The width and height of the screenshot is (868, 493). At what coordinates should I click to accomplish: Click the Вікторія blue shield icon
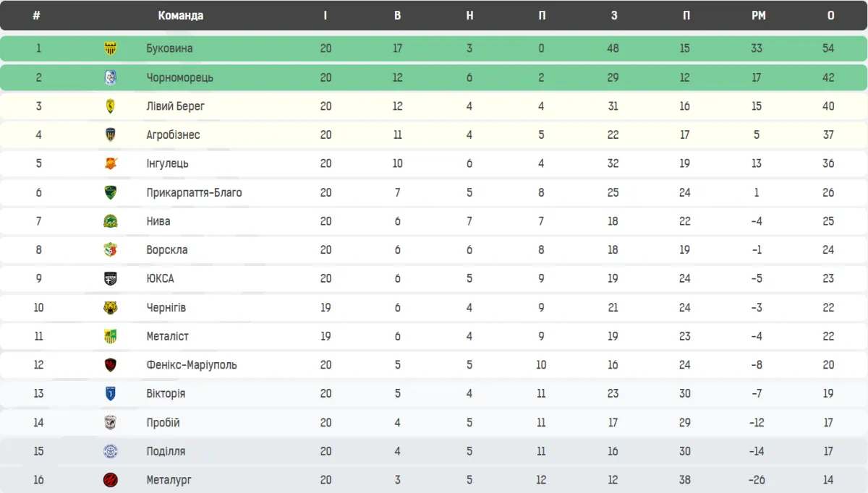click(x=111, y=394)
